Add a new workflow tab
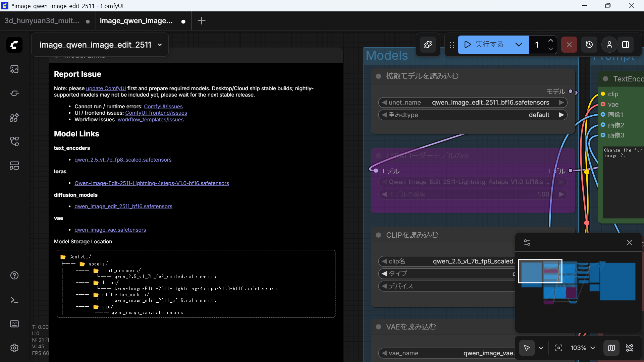This screenshot has height=362, width=644. coord(201,21)
